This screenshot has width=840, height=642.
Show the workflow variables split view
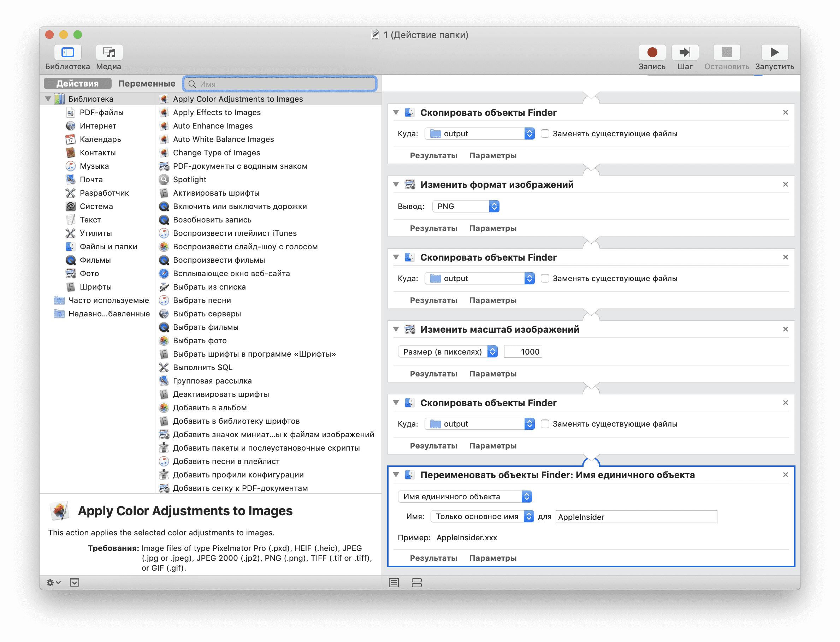point(416,582)
